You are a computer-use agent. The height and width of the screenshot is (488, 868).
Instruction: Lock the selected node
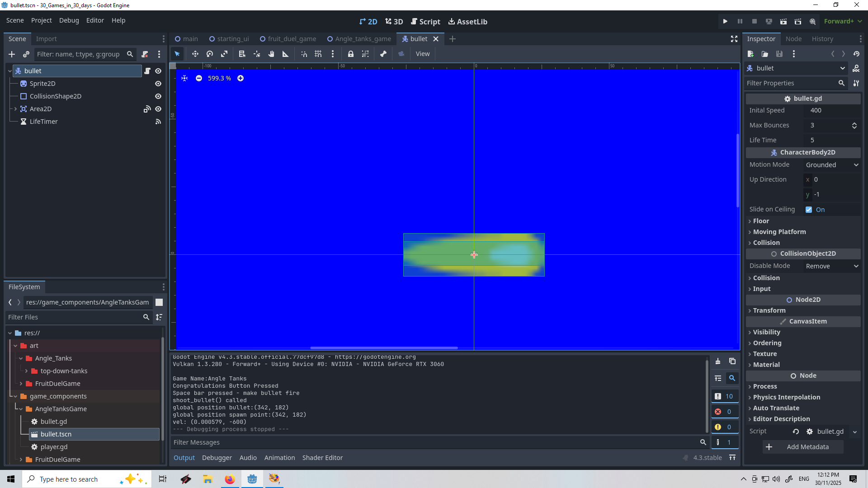tap(351, 54)
